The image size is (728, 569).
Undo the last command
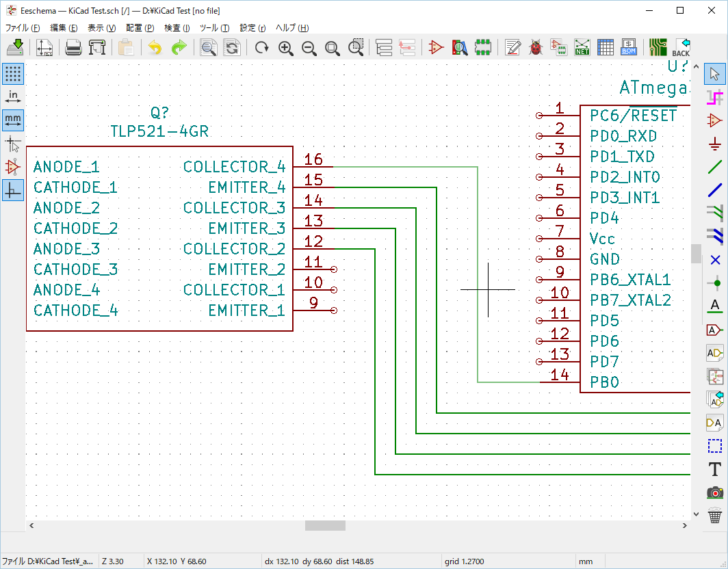155,47
